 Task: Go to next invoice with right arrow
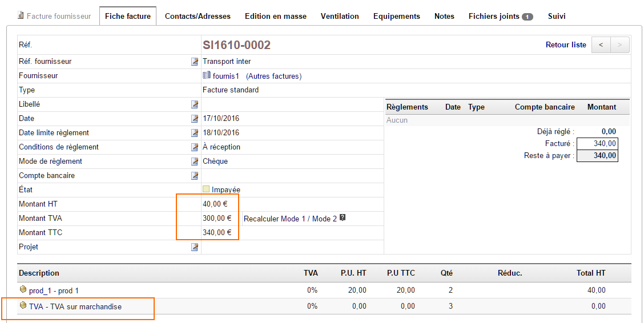pyautogui.click(x=620, y=45)
